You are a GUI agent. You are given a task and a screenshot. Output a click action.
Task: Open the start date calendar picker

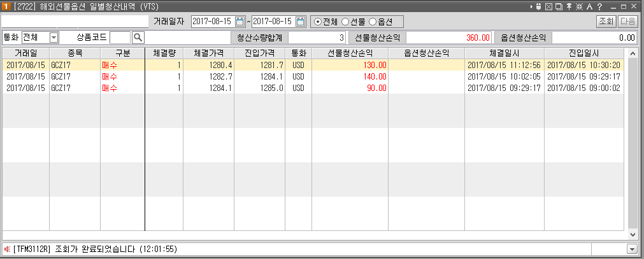[x=240, y=22]
